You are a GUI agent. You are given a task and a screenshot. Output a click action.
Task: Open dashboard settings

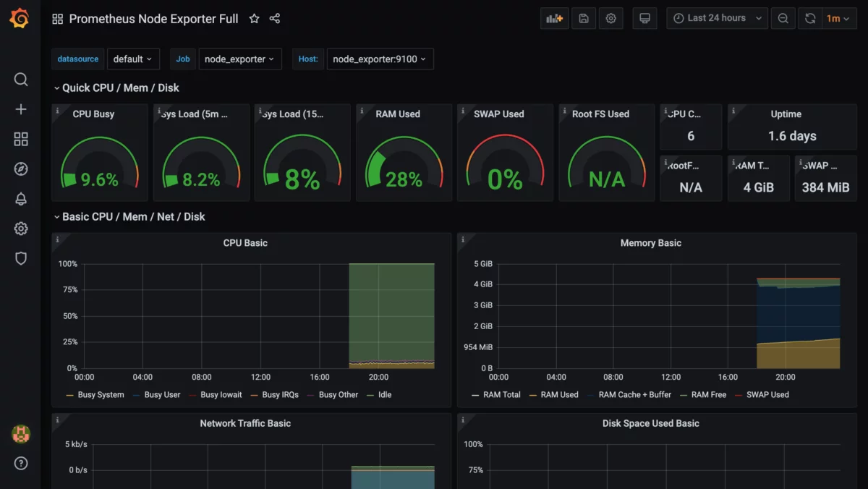click(x=611, y=17)
